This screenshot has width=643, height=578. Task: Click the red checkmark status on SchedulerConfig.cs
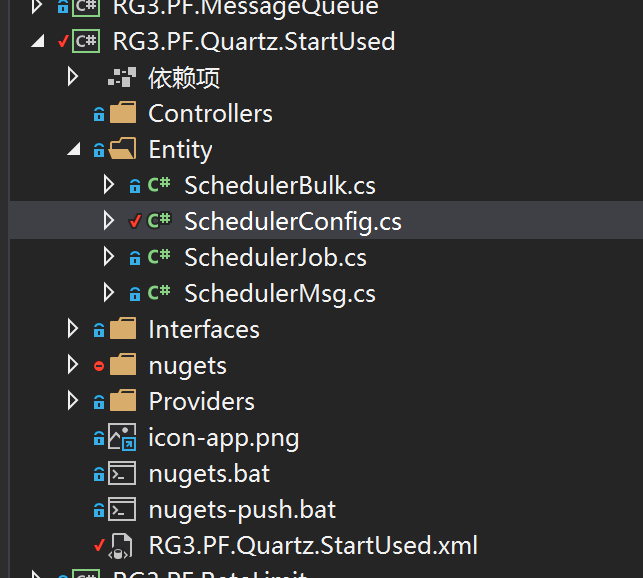tap(135, 221)
